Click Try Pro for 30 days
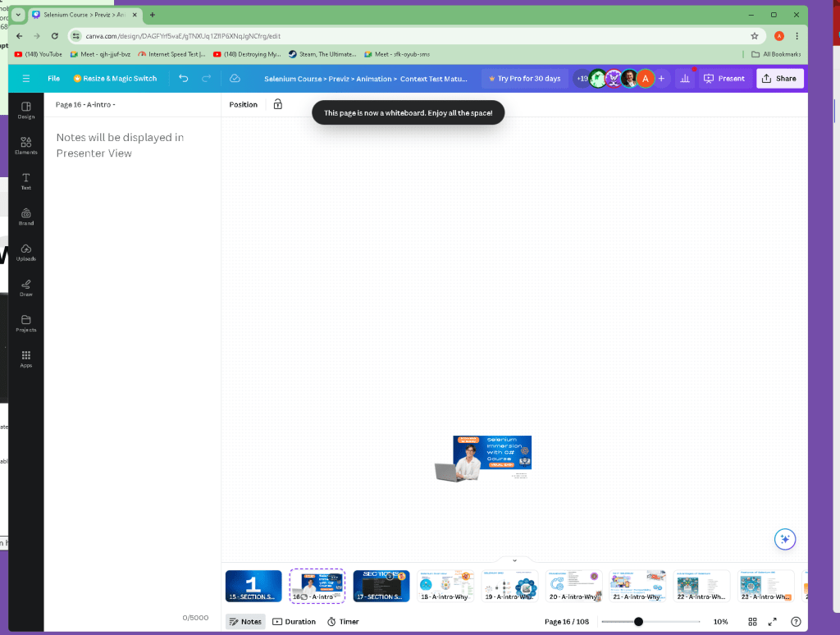This screenshot has width=840, height=635. [x=524, y=78]
